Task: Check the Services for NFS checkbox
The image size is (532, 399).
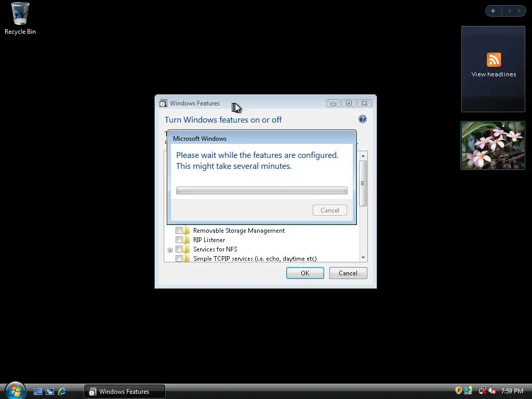Action: pyautogui.click(x=179, y=249)
